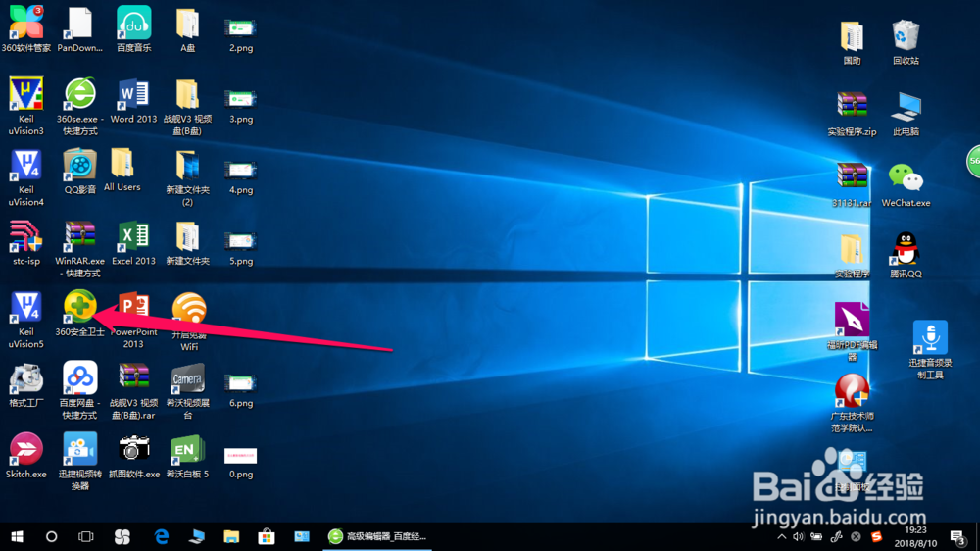Open PowerPoint 2013 shortcut

[133, 308]
